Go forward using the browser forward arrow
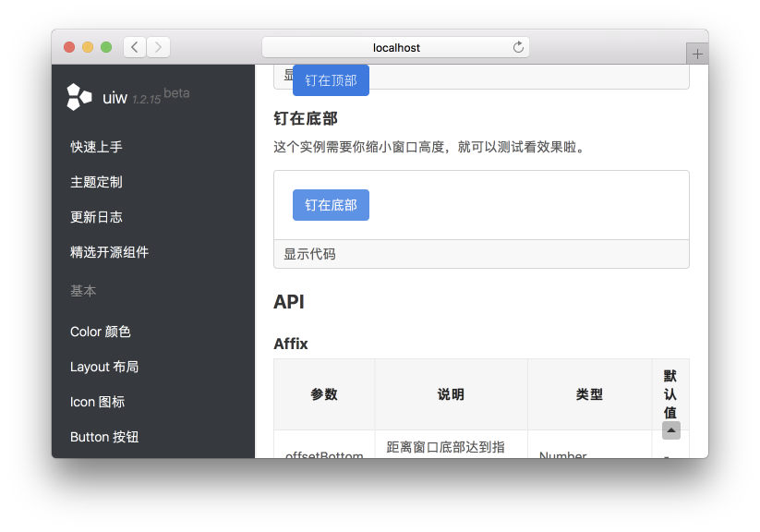Screen dimensions: 760x532 (x=159, y=47)
